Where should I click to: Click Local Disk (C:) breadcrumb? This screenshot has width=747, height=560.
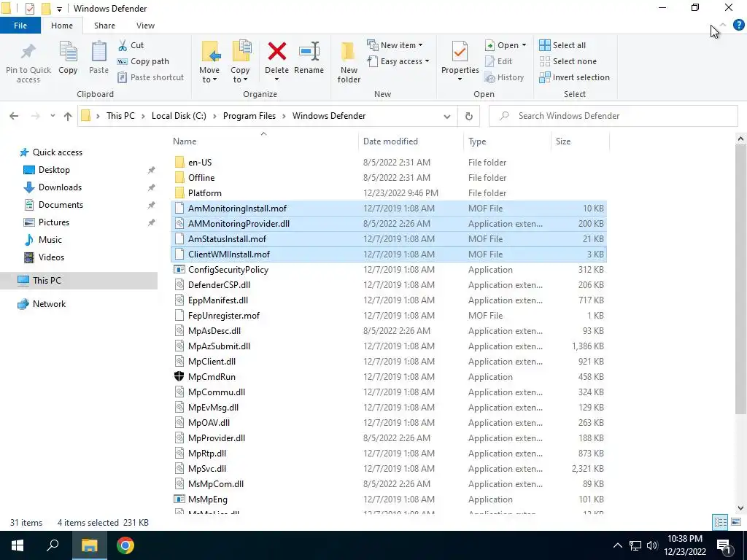pyautogui.click(x=179, y=116)
